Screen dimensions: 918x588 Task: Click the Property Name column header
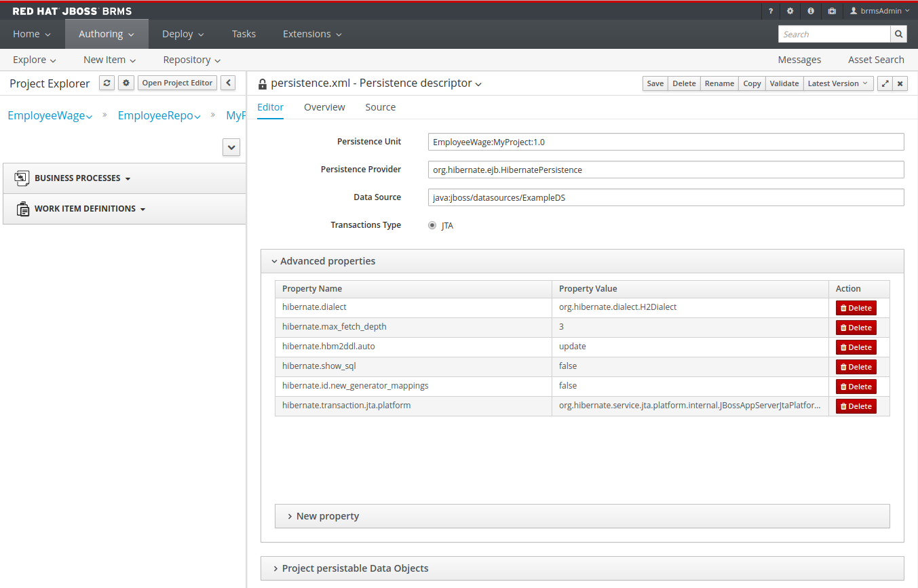point(413,289)
